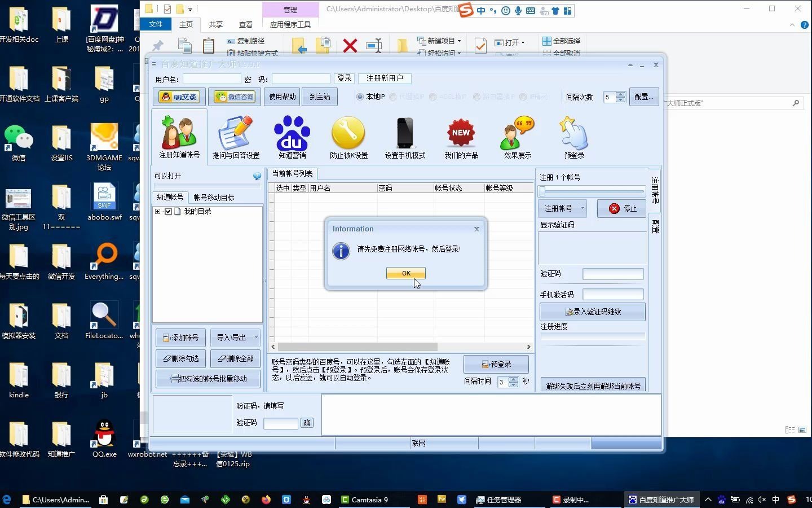Click the 配置... button
Image resolution: width=812 pixels, height=508 pixels.
(x=643, y=97)
